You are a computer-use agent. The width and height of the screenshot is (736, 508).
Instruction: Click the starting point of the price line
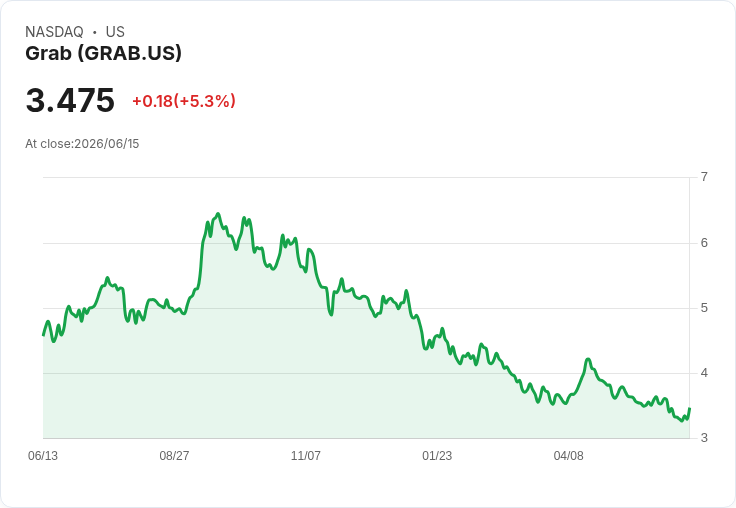pos(43,335)
